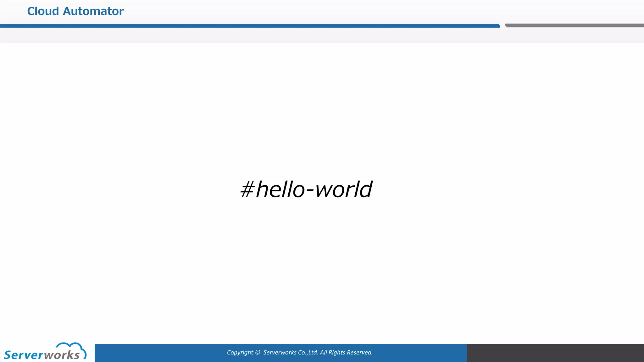The width and height of the screenshot is (644, 362).
Task: Click the Serverworks copyright notice text
Action: pos(300,353)
